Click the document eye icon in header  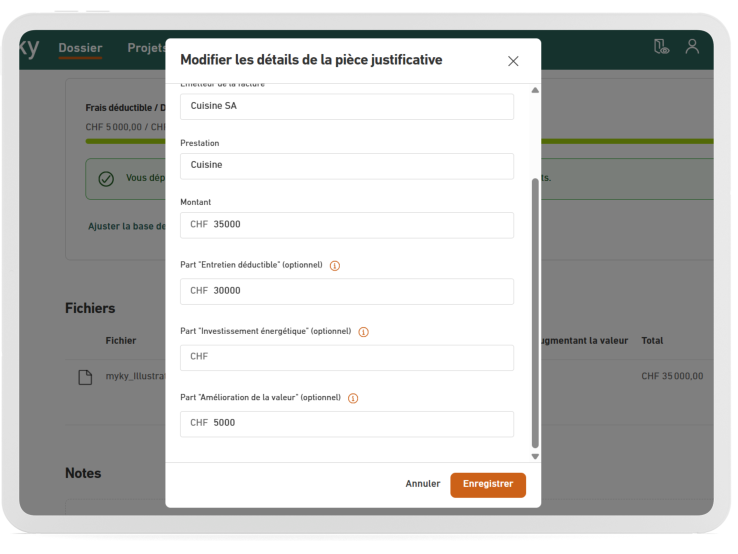coord(660,47)
